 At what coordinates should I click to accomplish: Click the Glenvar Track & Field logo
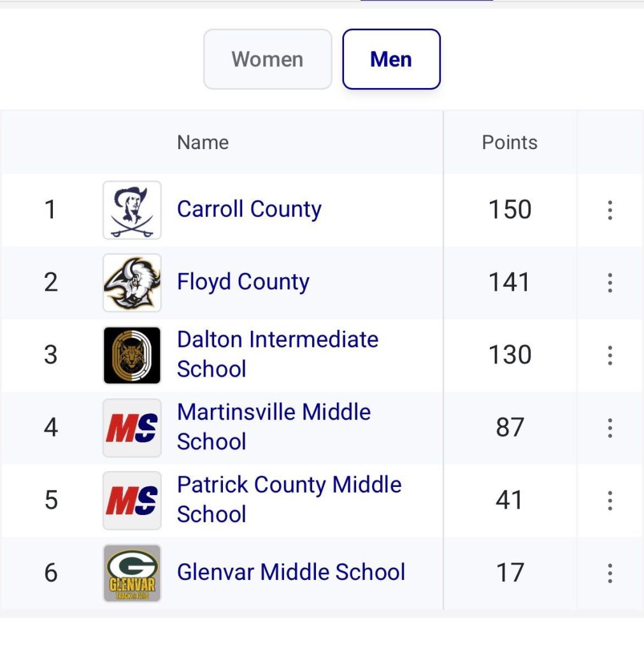tap(132, 573)
